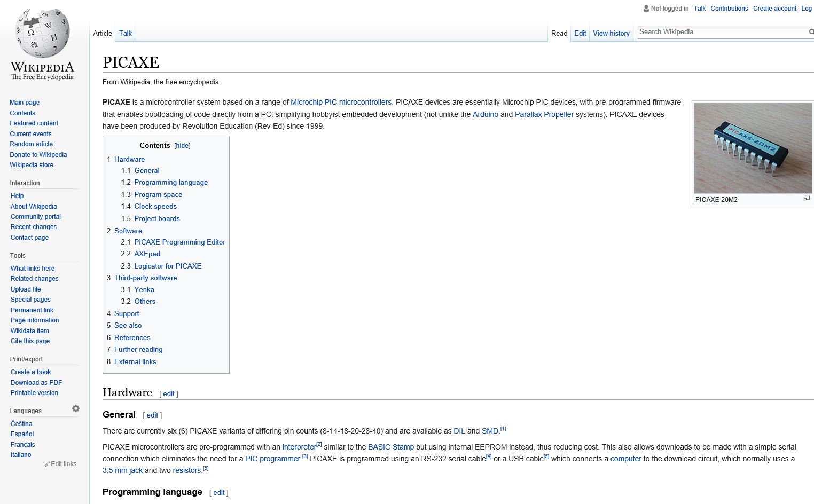The width and height of the screenshot is (814, 504).
Task: Jump to 1.2 Programming language in Contents
Action: tap(164, 182)
